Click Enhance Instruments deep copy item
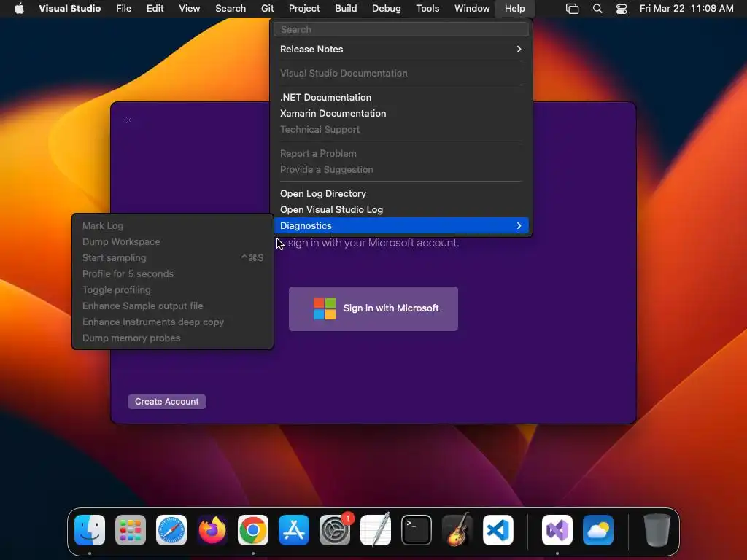The image size is (747, 560). pyautogui.click(x=172, y=322)
